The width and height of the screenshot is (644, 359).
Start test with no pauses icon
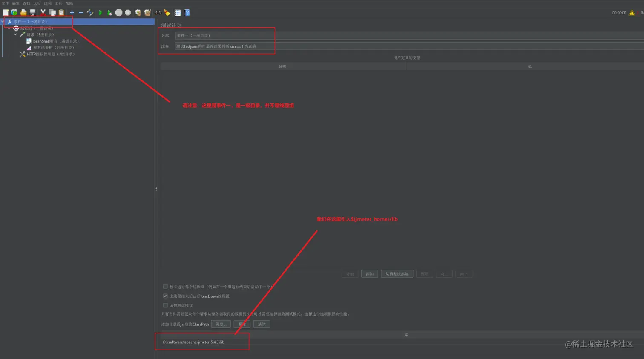point(109,13)
